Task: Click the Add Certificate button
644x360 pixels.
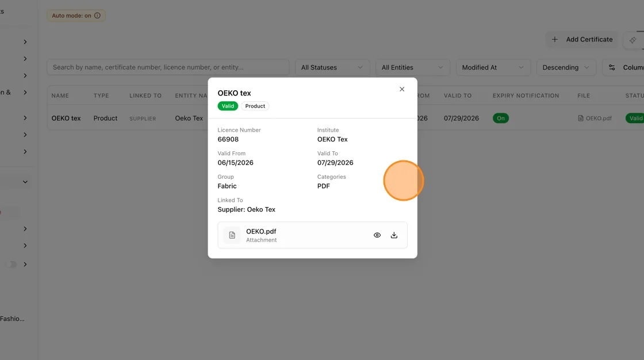Action: (x=581, y=40)
